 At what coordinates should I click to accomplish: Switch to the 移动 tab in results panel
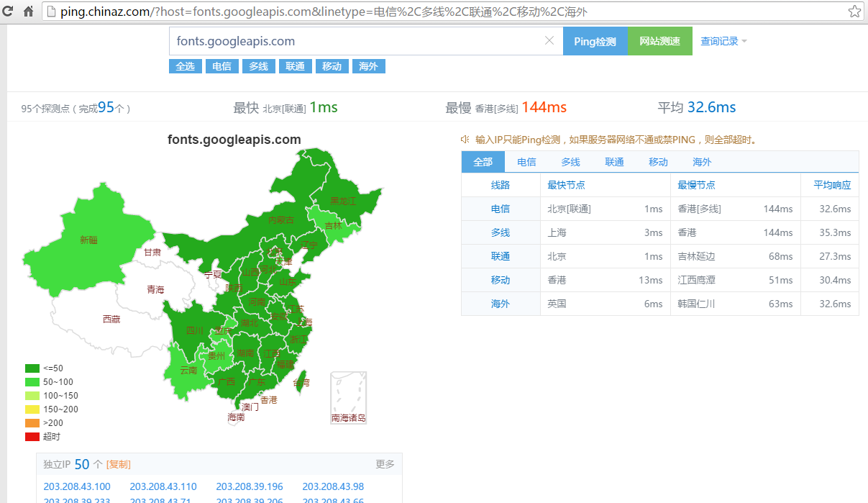point(658,162)
